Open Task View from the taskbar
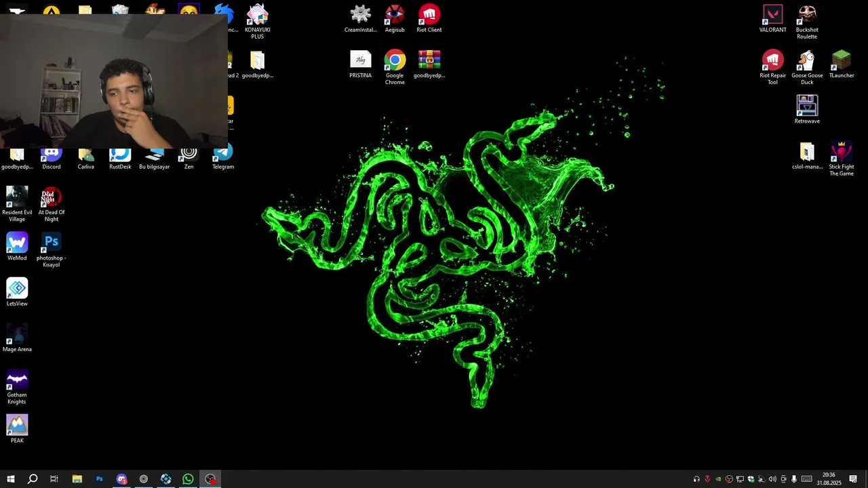The image size is (868, 488). 54,479
